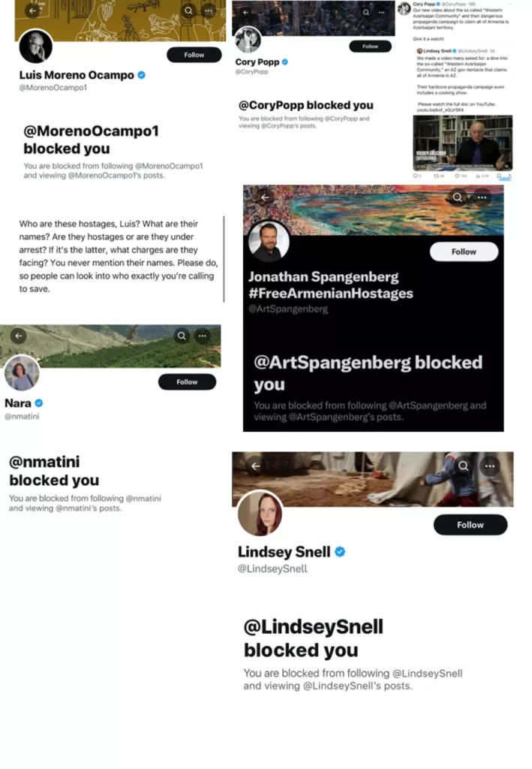This screenshot has width=532, height=769.
Task: Open YouTube link in quoted Lindsey Snell tweet
Action: 440,110
